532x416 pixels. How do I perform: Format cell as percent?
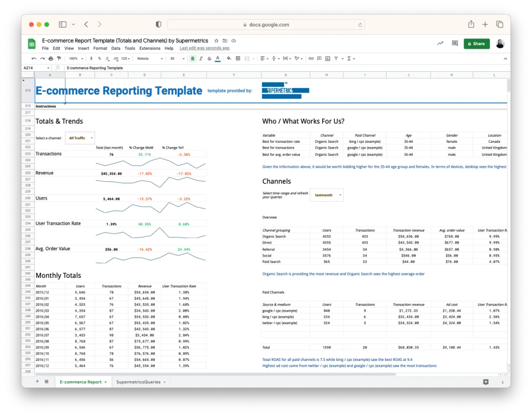(x=99, y=59)
